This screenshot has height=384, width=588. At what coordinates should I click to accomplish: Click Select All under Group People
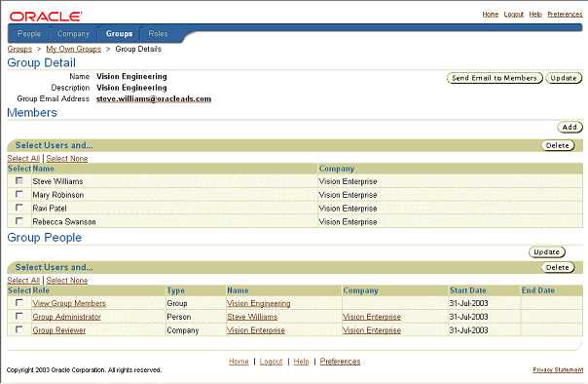[x=23, y=281]
